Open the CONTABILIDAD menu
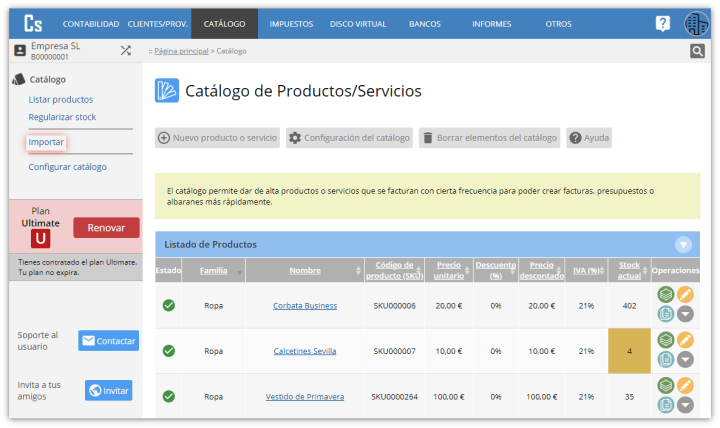This screenshot has height=428, width=720. click(91, 24)
